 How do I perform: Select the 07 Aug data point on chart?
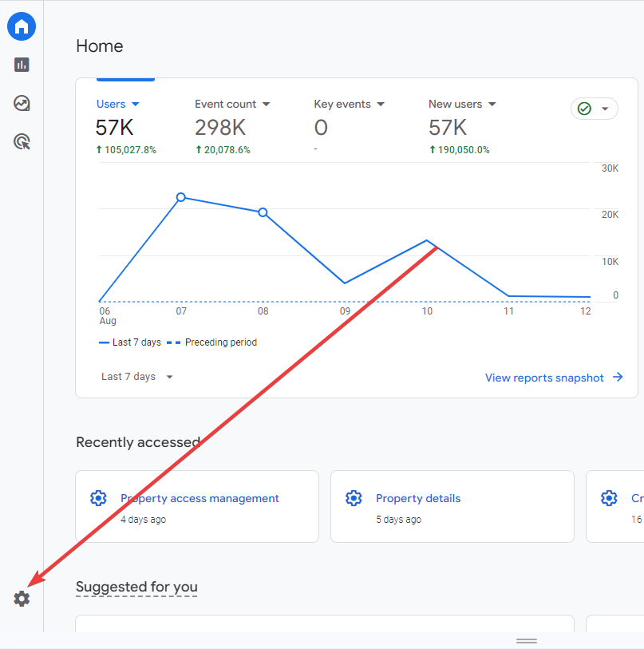181,197
